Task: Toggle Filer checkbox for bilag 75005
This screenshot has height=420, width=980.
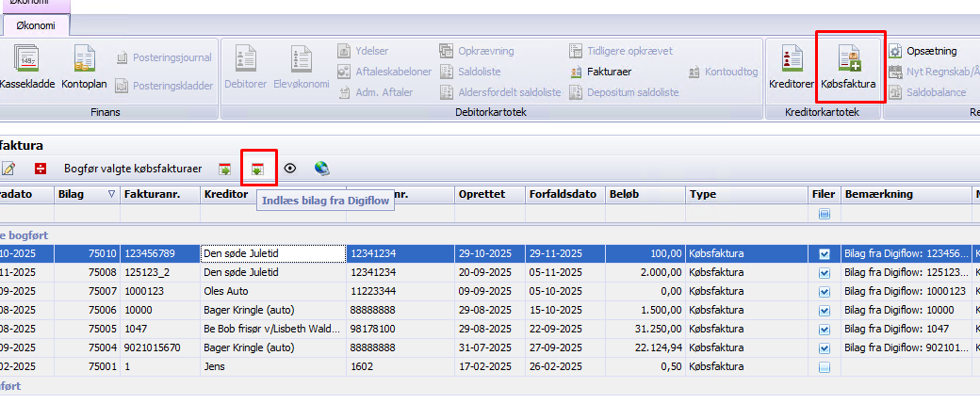Action: (x=825, y=330)
